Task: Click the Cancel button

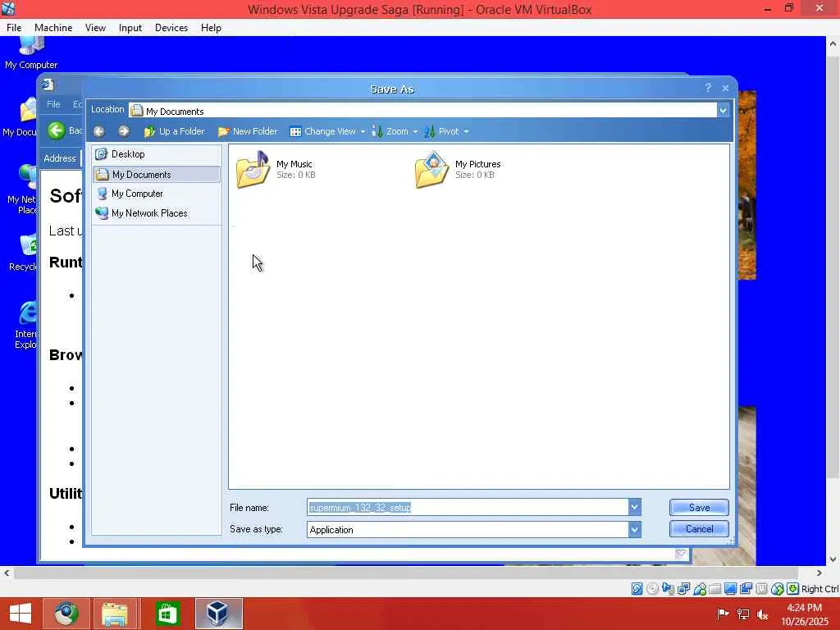Action: point(699,529)
